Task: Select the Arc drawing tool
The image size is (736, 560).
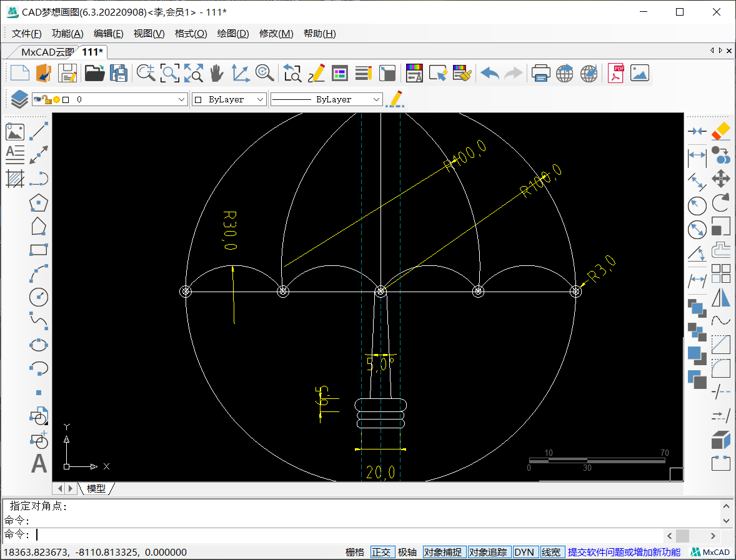Action: (x=39, y=273)
